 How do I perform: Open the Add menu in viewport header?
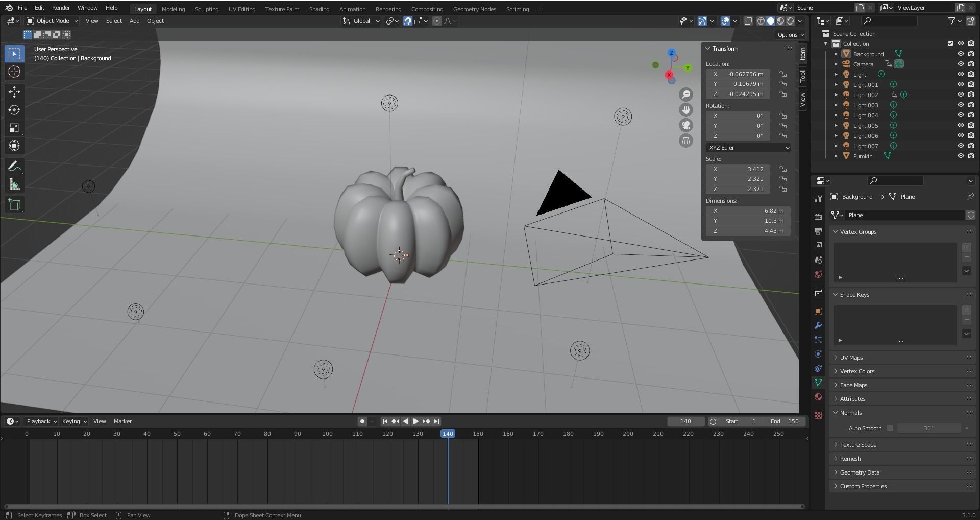pyautogui.click(x=134, y=21)
